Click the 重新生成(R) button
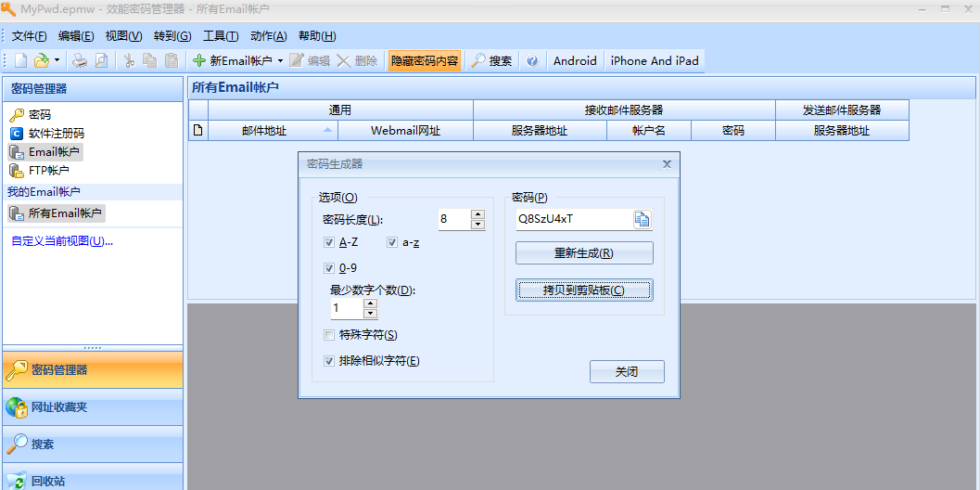This screenshot has height=490, width=980. [x=584, y=253]
